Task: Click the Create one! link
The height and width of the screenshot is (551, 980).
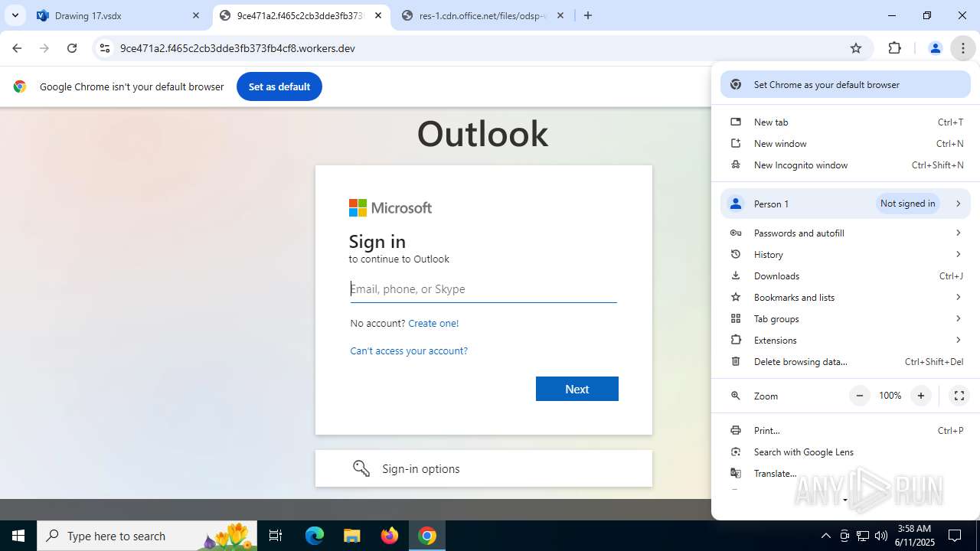Action: point(433,323)
